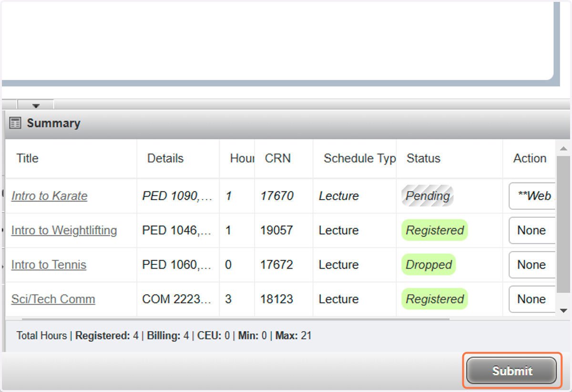Screen dimensions: 572x392
Task: Click the COM 2223 details cell
Action: tap(177, 299)
